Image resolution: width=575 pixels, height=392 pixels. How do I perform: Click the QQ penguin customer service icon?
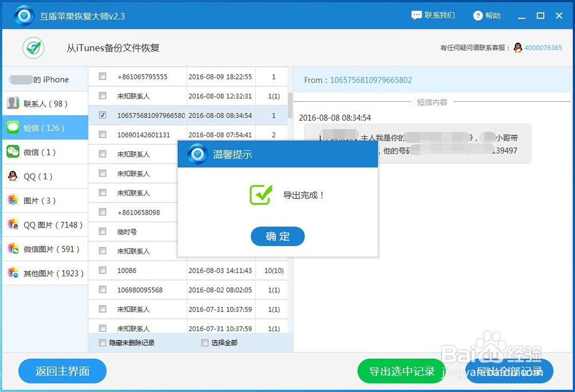(518, 48)
